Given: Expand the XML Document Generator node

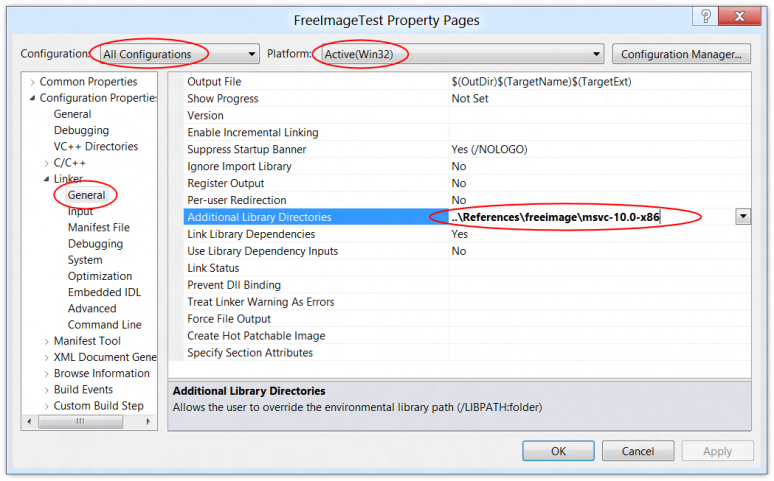Looking at the screenshot, I should coord(46,358).
